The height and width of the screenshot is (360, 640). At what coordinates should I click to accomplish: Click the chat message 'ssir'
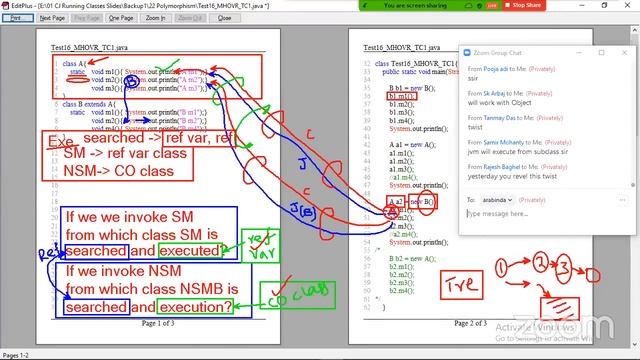click(x=473, y=78)
